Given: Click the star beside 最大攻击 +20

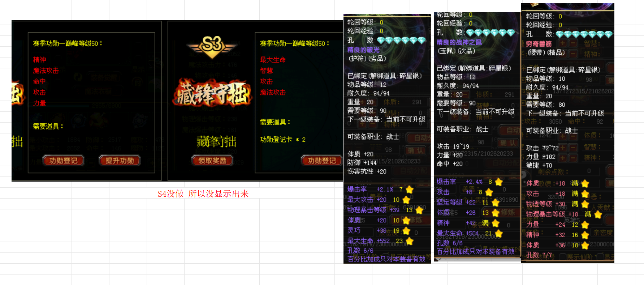Looking at the screenshot, I should [406, 200].
